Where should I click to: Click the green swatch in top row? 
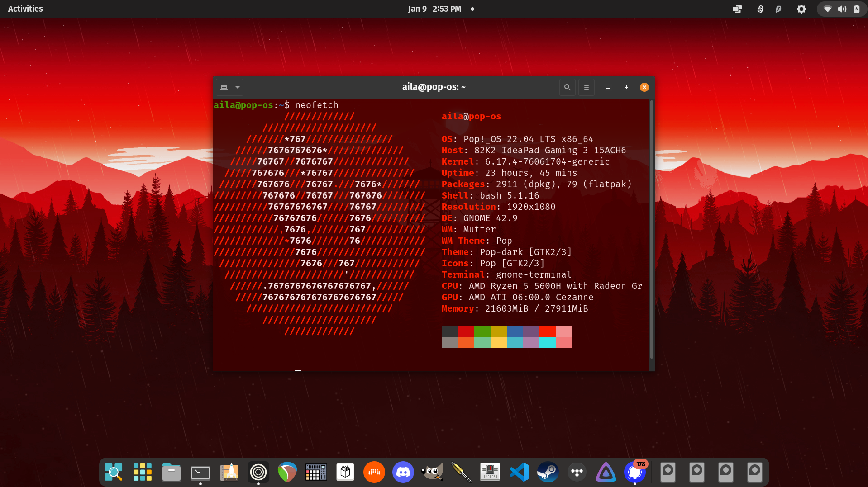pyautogui.click(x=482, y=331)
